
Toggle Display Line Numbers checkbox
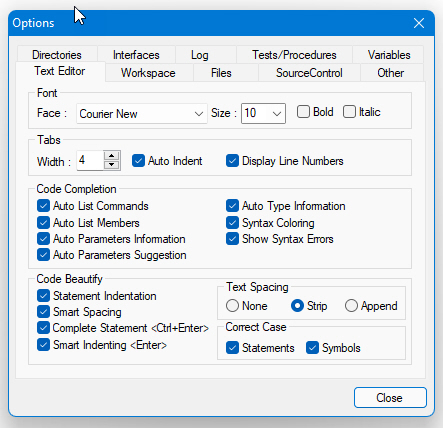232,161
